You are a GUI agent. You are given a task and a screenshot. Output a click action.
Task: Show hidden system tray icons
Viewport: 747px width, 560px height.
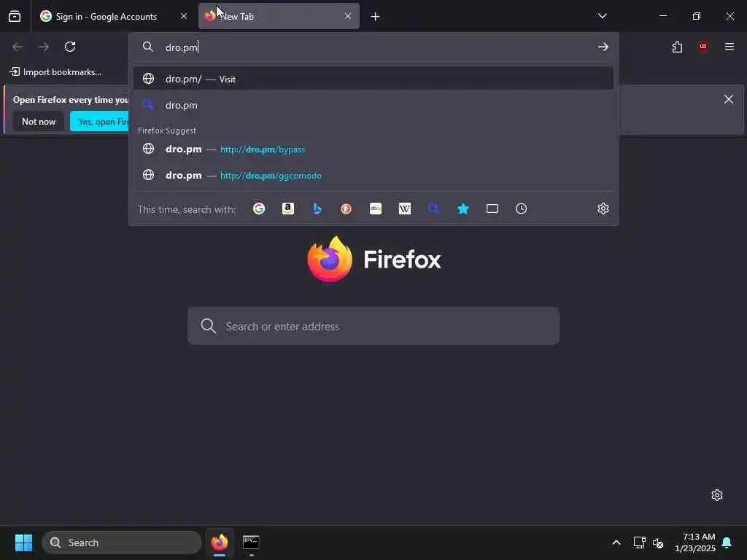click(616, 542)
